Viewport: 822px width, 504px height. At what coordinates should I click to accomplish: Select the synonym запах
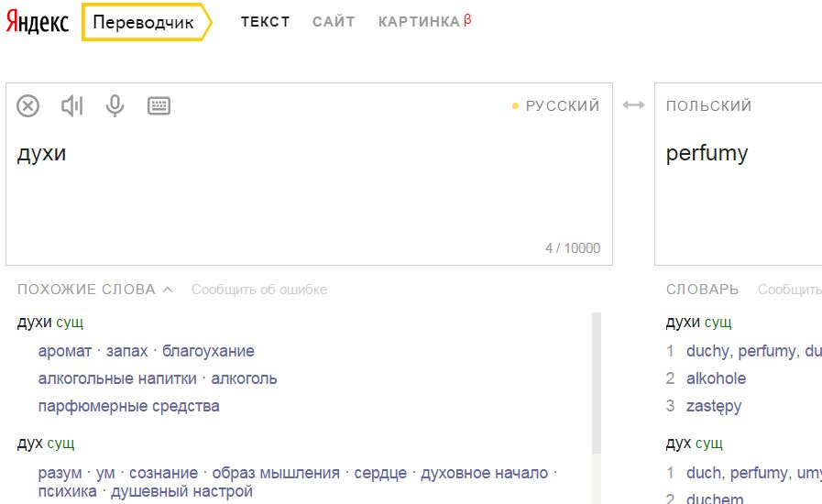click(x=126, y=351)
